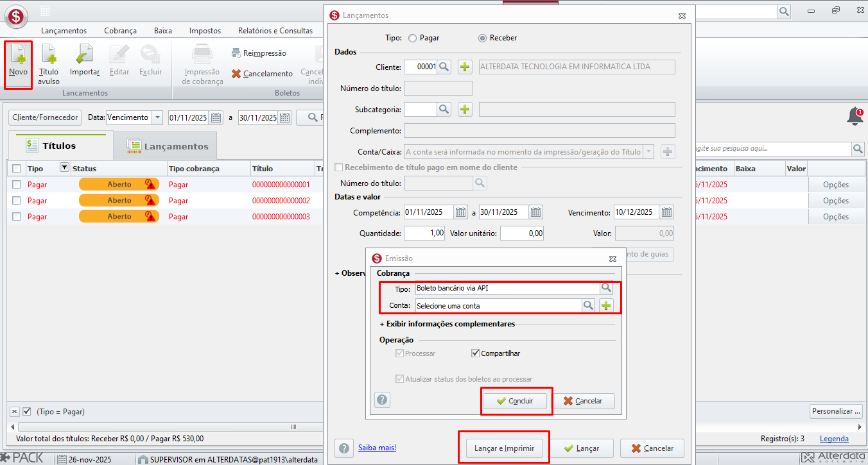Click the Lançar e Imprimir button
The image size is (868, 465).
(x=504, y=448)
